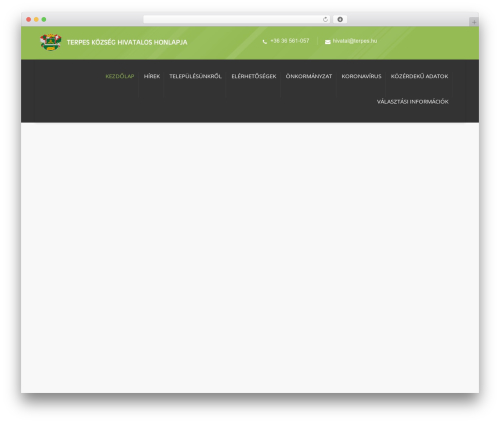This screenshot has height=423, width=500.
Task: Click the email address hivatal@terpes.hu
Action: click(x=355, y=41)
